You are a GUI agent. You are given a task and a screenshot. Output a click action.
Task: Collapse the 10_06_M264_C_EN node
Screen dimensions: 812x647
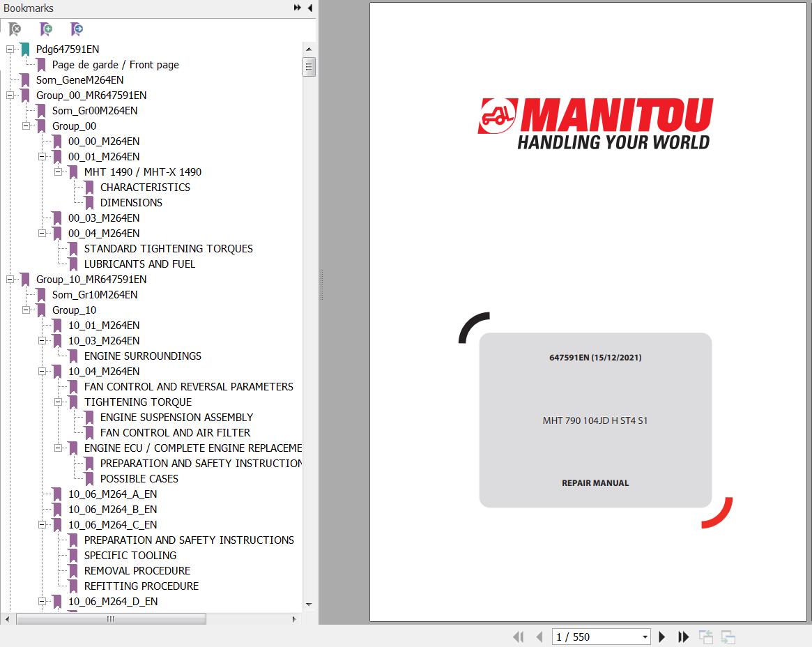pyautogui.click(x=42, y=525)
